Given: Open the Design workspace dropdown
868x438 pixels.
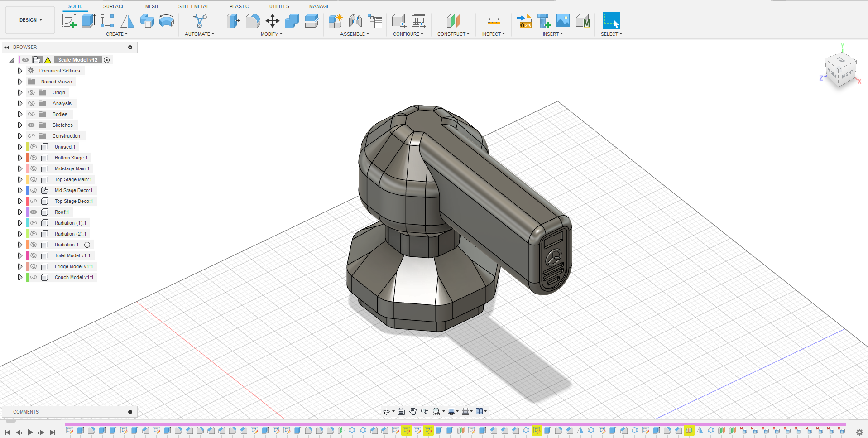Looking at the screenshot, I should click(x=30, y=20).
